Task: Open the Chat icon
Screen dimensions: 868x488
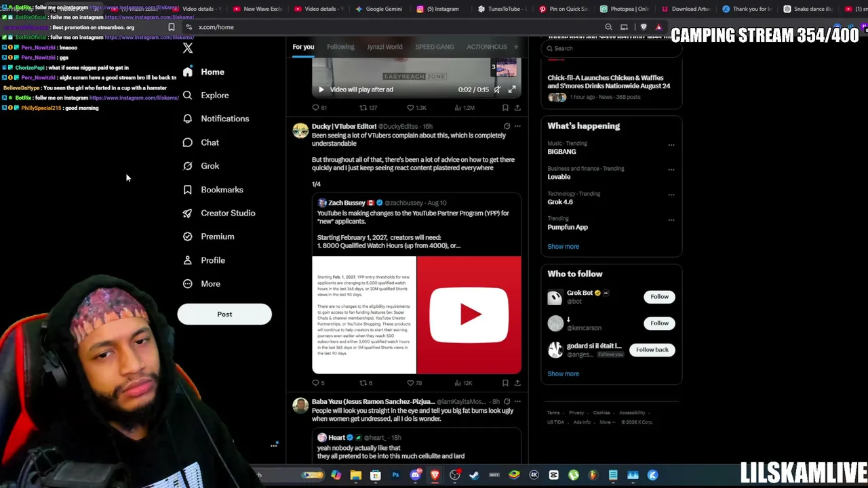Action: click(188, 142)
